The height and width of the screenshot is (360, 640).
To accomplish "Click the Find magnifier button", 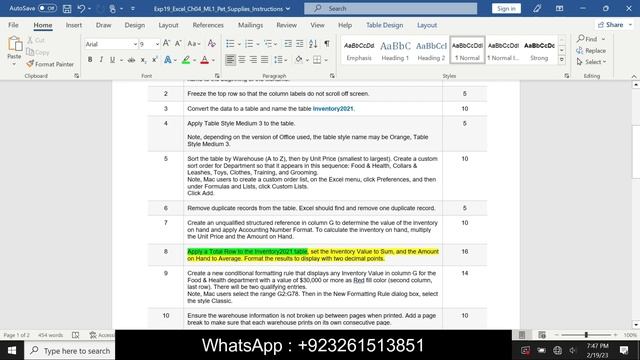I will [587, 39].
